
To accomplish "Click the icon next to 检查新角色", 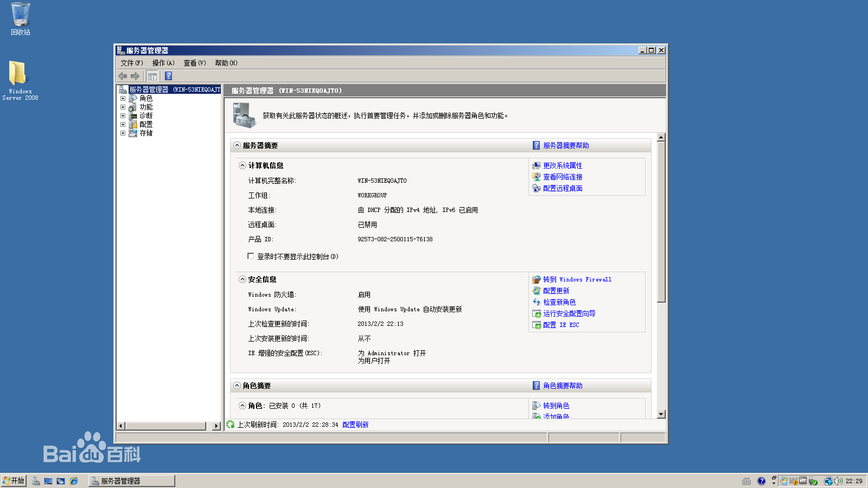I will coord(537,302).
